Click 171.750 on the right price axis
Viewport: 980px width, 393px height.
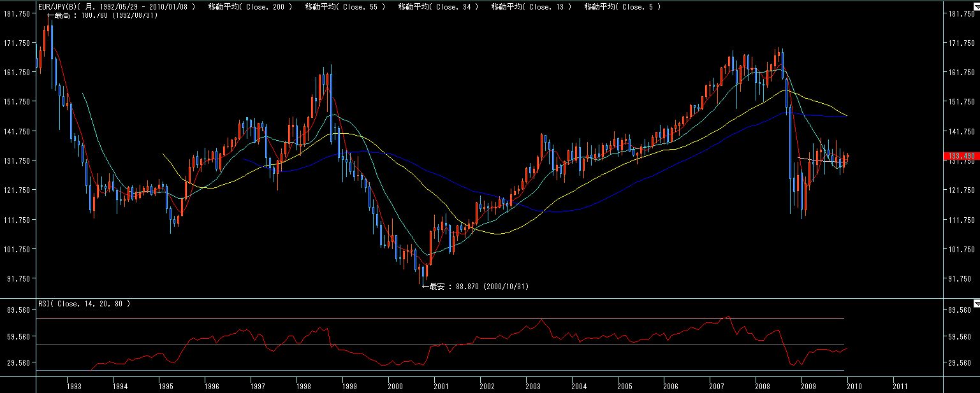point(962,43)
